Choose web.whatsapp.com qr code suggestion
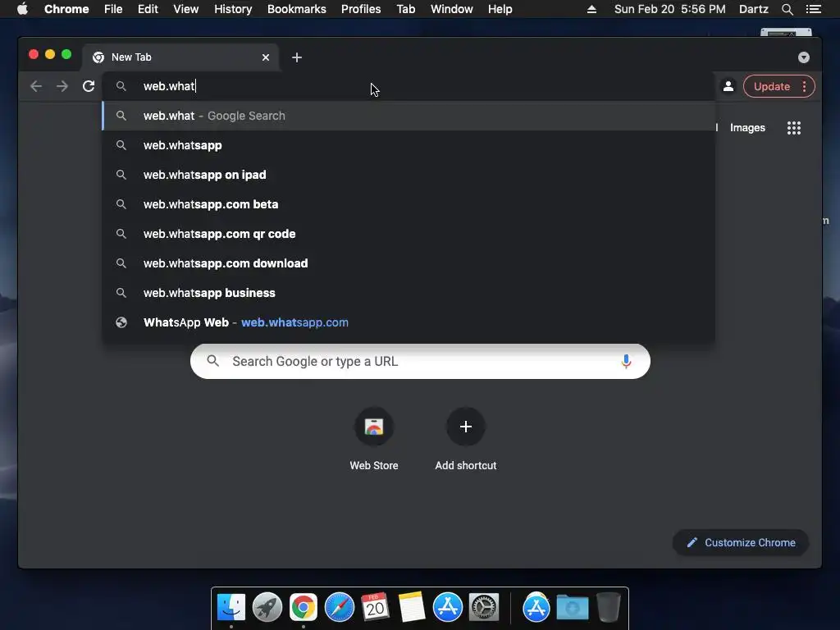Viewport: 840px width, 630px height. 409,234
